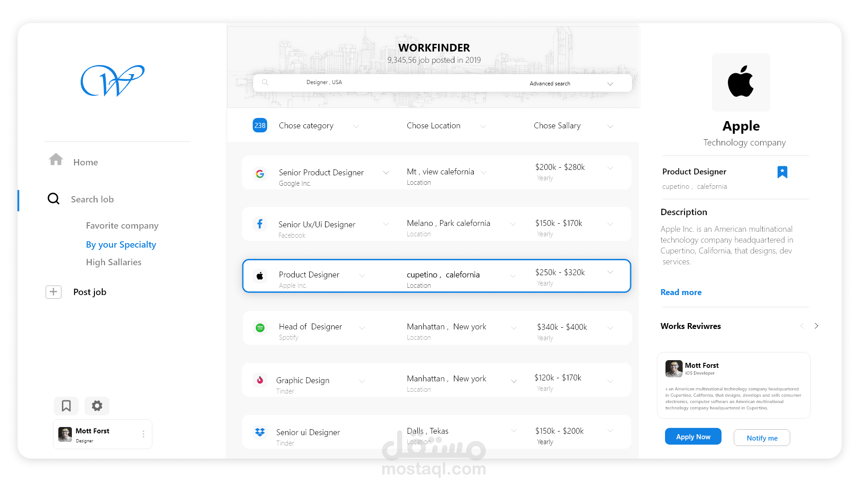This screenshot has height=488, width=868.
Task: Expand Mt, view calefornia location chevron
Action: click(484, 172)
